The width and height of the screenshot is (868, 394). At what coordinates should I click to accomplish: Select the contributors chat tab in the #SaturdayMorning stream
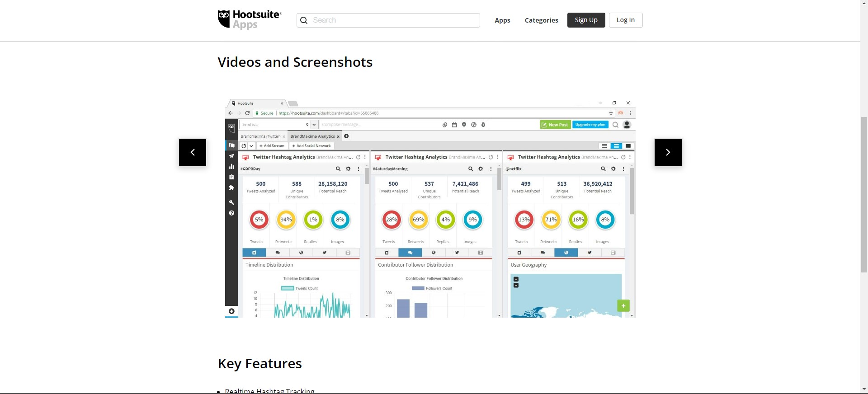pos(410,253)
